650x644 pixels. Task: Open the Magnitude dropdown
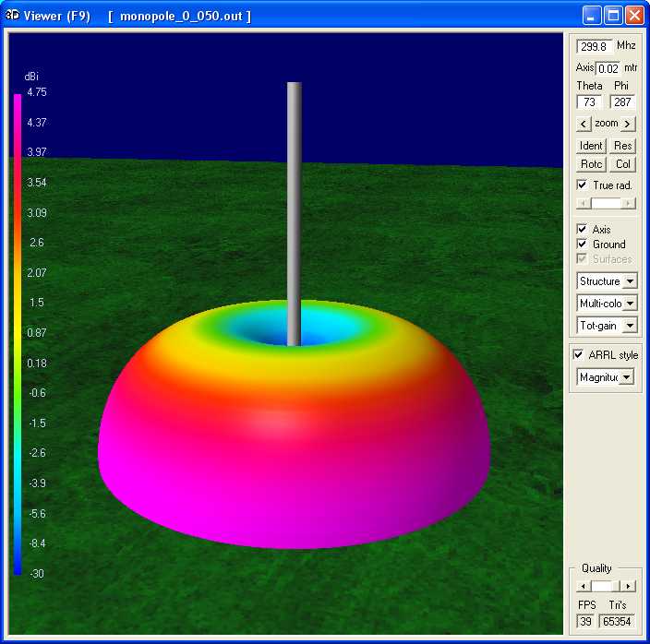[x=627, y=376]
